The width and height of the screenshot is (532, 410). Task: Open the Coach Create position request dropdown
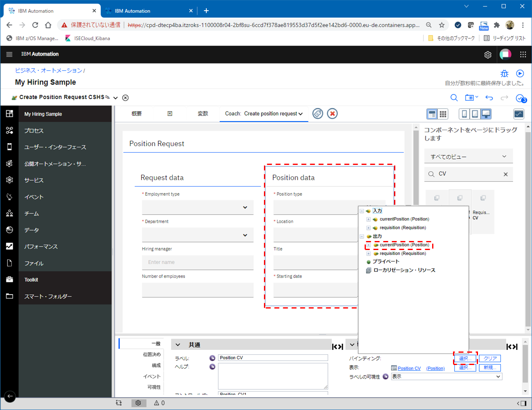click(x=264, y=114)
